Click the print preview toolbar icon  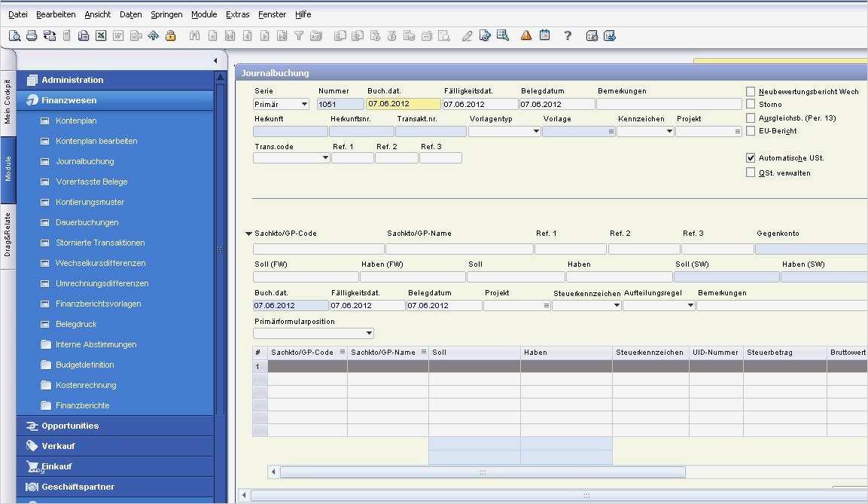point(14,35)
